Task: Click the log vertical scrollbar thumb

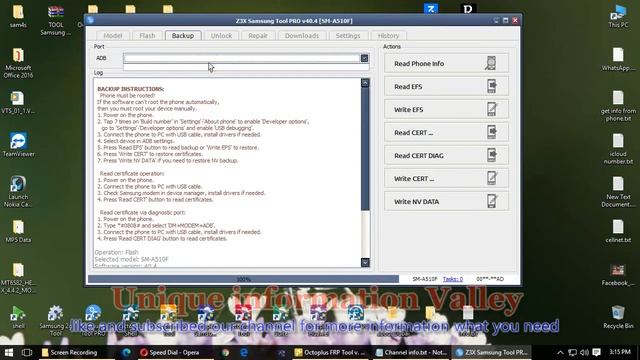Action: [x=365, y=149]
